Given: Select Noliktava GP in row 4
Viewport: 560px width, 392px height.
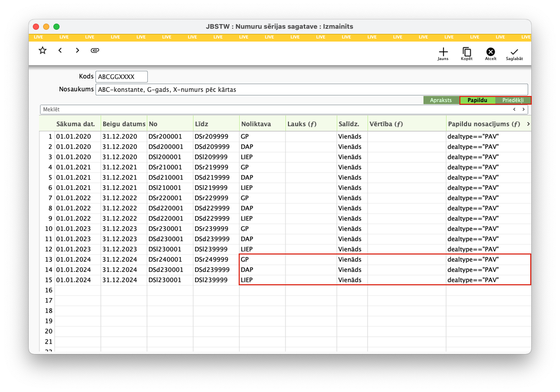Looking at the screenshot, I should point(262,167).
